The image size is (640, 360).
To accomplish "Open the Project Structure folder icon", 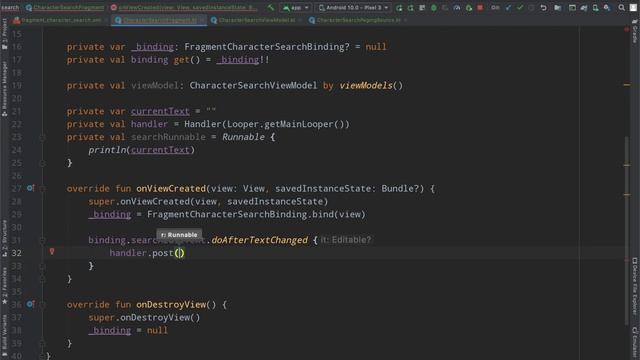I will 557,8.
